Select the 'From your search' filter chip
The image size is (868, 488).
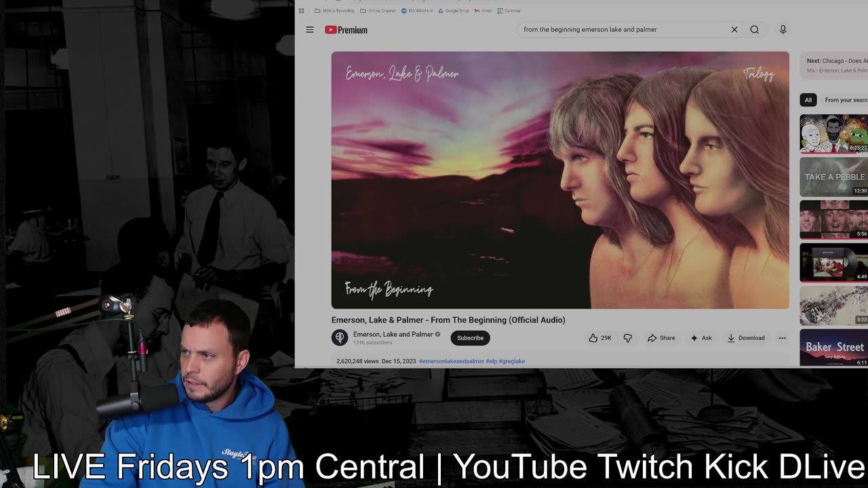pyautogui.click(x=845, y=100)
